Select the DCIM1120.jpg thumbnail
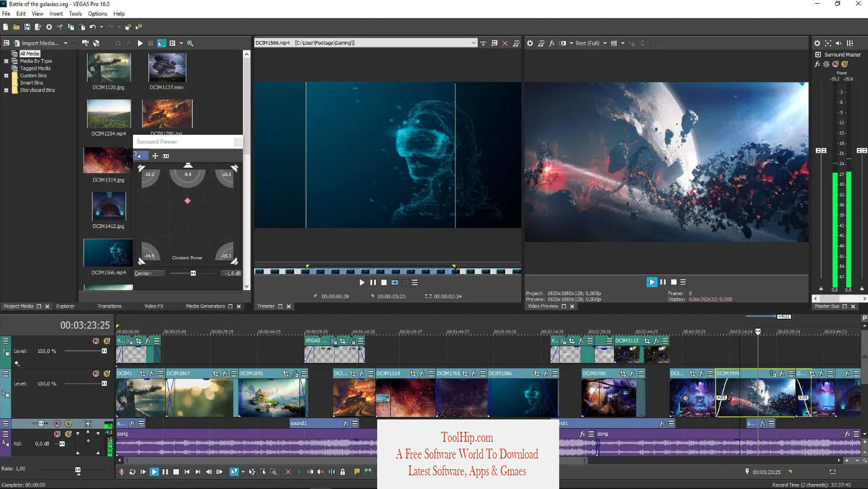Image resolution: width=868 pixels, height=489 pixels. coord(109,67)
